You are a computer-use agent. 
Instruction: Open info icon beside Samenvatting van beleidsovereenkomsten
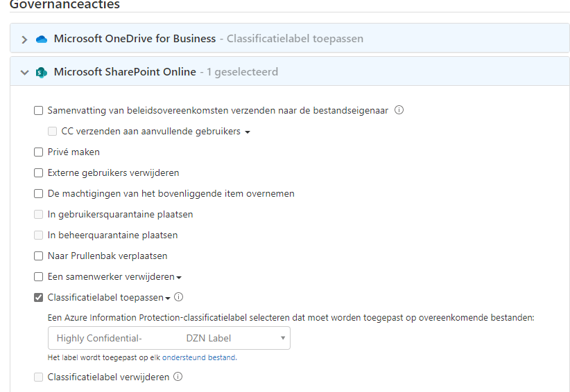point(399,110)
